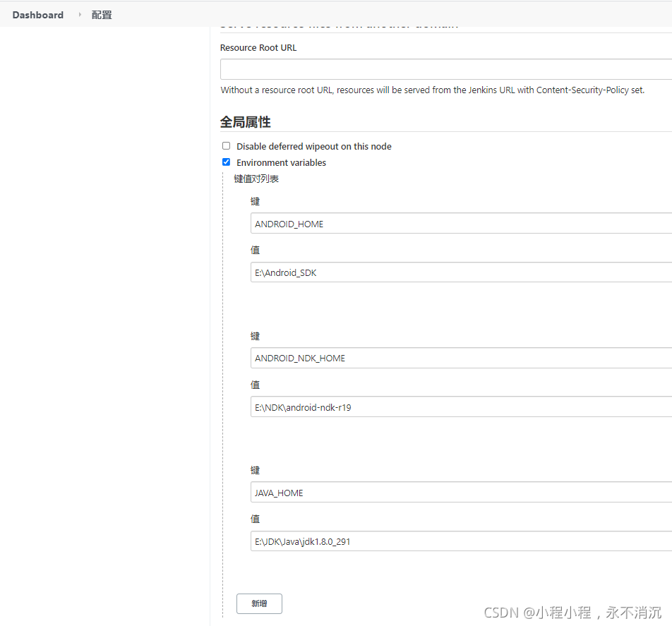
Task: Click the ANDROID_NDK_HOME key field
Action: (461, 358)
